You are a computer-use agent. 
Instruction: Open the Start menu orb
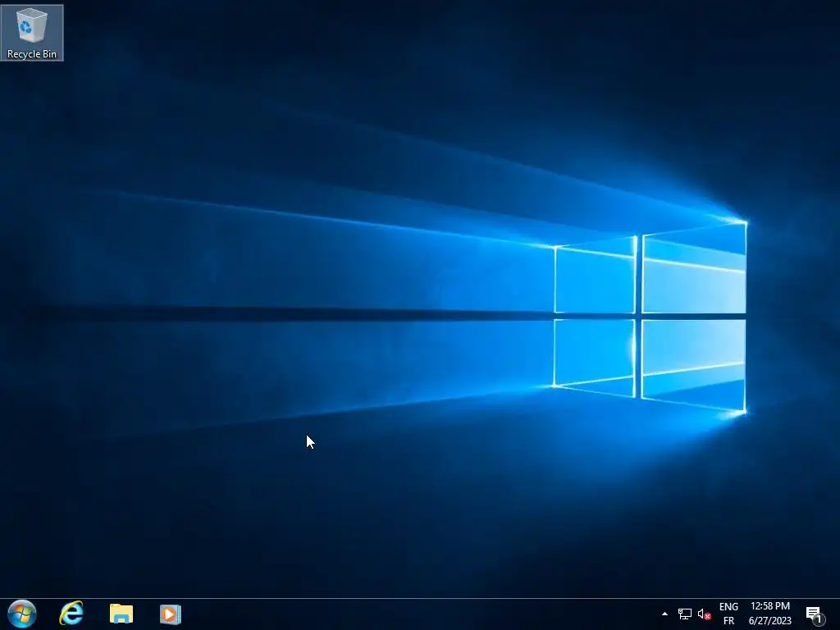[x=22, y=614]
